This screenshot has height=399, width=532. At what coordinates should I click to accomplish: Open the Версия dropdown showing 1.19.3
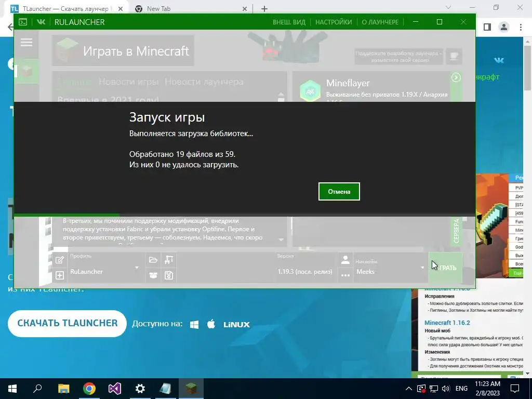[305, 268]
